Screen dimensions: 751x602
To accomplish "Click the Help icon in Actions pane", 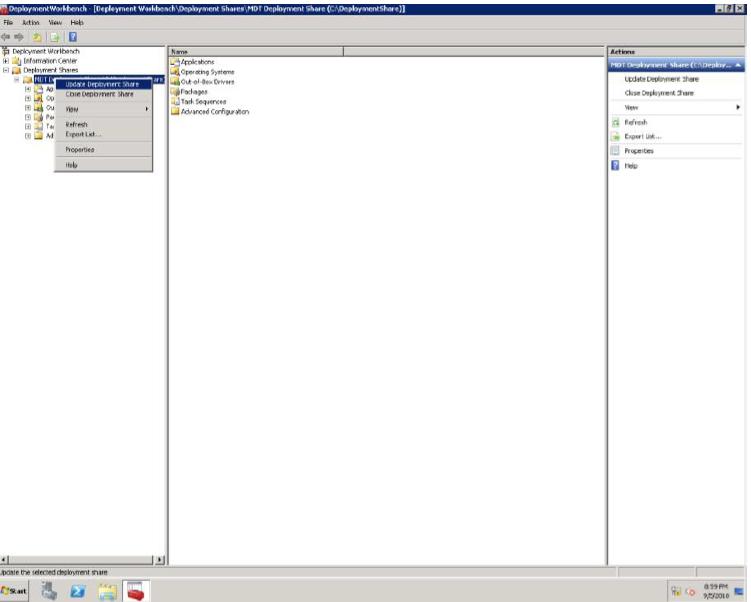I will [616, 166].
